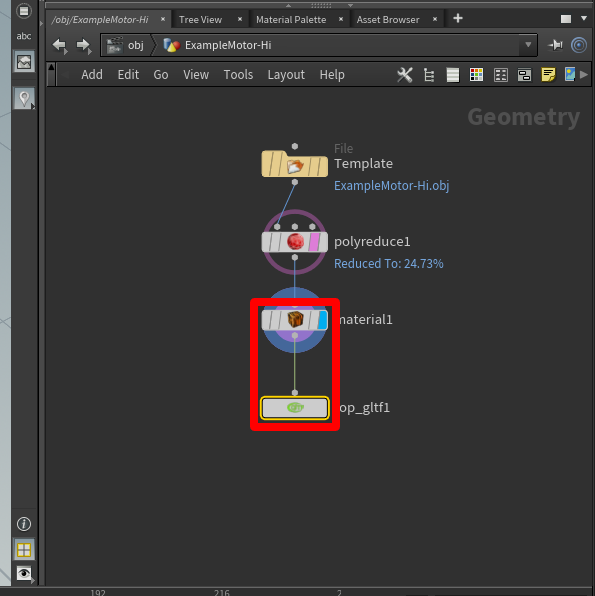Go back with the left arrow
This screenshot has width=595, height=596.
pos(60,46)
